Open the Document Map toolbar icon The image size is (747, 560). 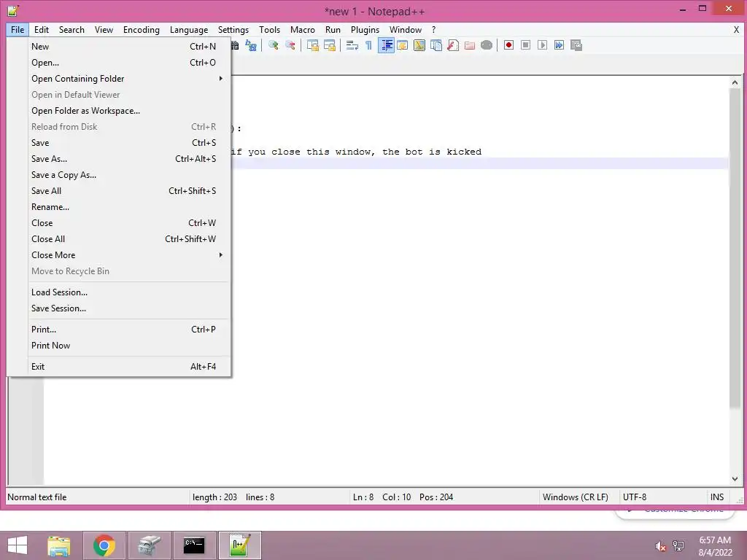click(419, 45)
